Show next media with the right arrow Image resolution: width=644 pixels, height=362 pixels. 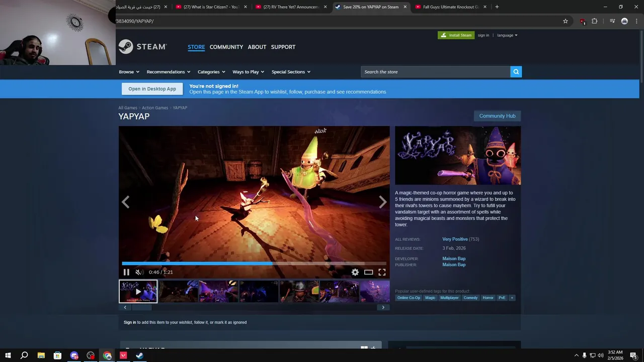coord(382,202)
